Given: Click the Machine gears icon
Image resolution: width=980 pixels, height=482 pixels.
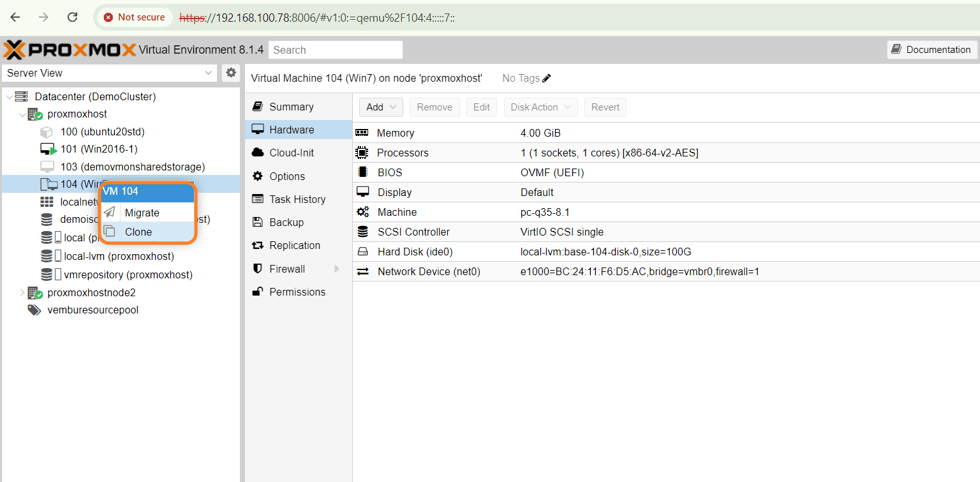Looking at the screenshot, I should coord(362,212).
